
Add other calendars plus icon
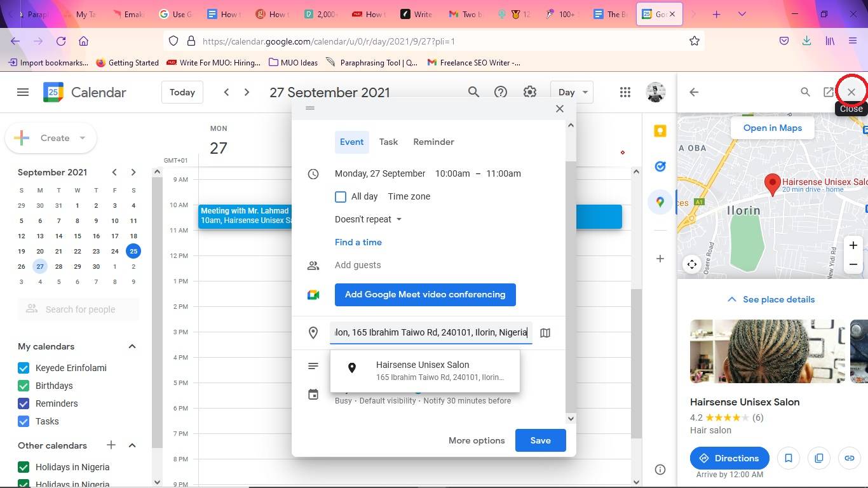(111, 445)
